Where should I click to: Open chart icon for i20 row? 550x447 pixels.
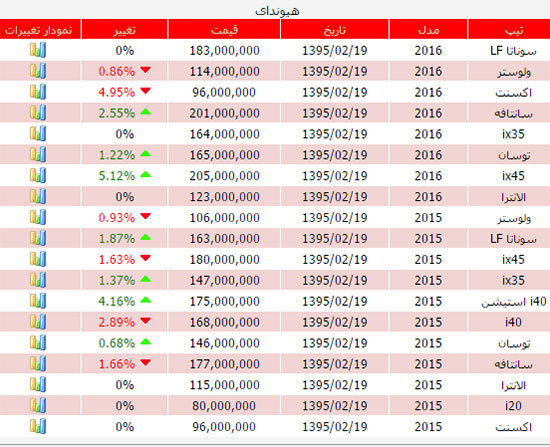tap(38, 406)
